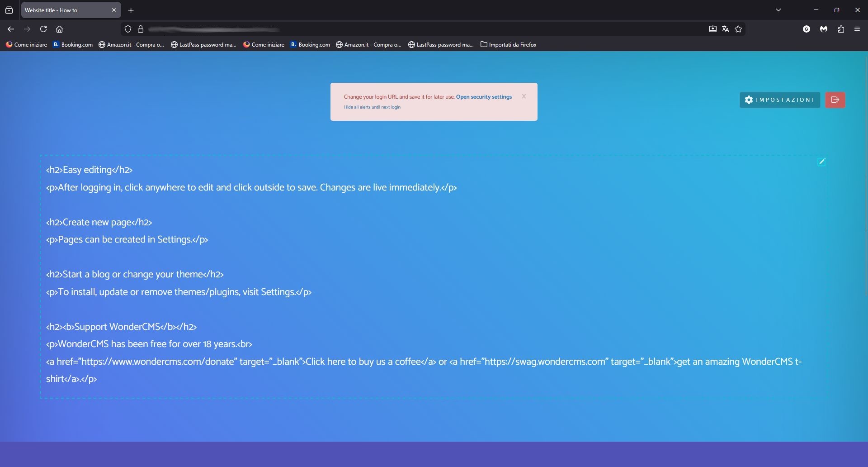Click the pencil edit icon on content block
Viewport: 868px width, 467px height.
(821, 162)
